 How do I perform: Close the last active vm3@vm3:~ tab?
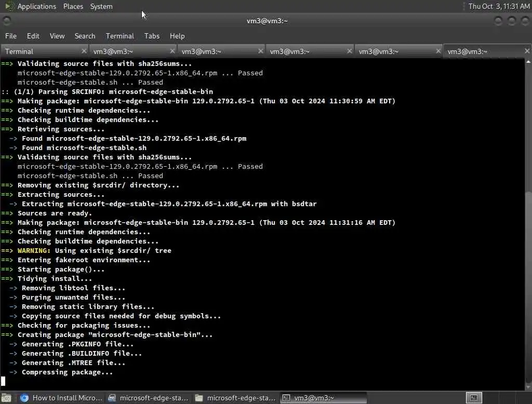click(x=527, y=51)
